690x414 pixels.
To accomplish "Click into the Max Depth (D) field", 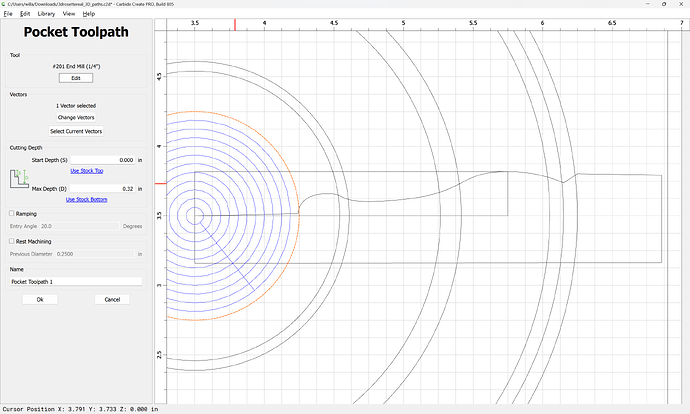I will (x=104, y=189).
